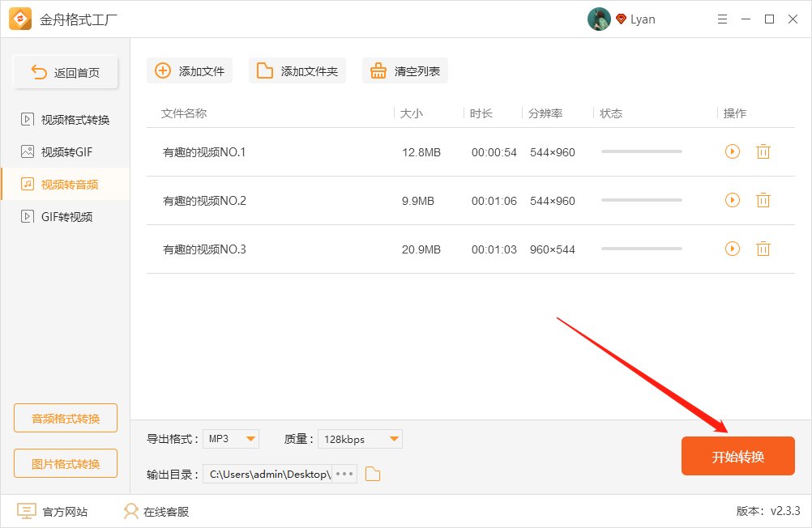Open the output folder icon
This screenshot has width=812, height=528.
click(x=372, y=475)
